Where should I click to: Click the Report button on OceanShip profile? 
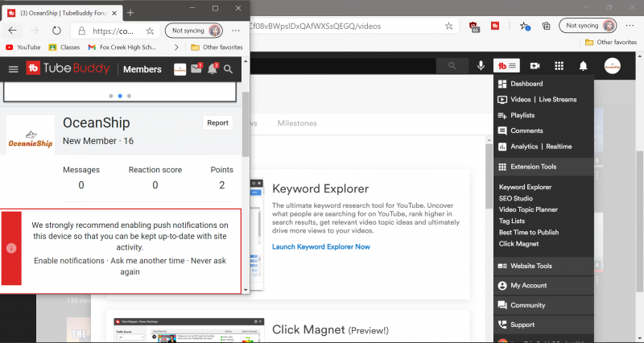point(217,123)
